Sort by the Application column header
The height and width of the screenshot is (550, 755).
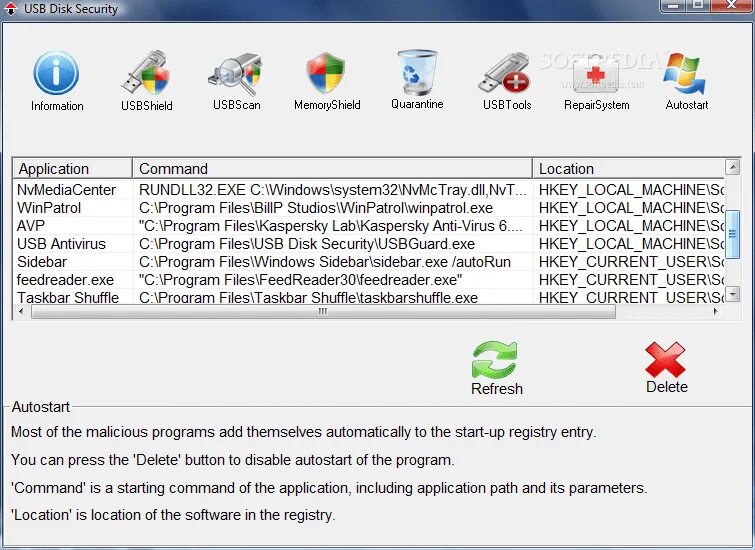pyautogui.click(x=72, y=169)
